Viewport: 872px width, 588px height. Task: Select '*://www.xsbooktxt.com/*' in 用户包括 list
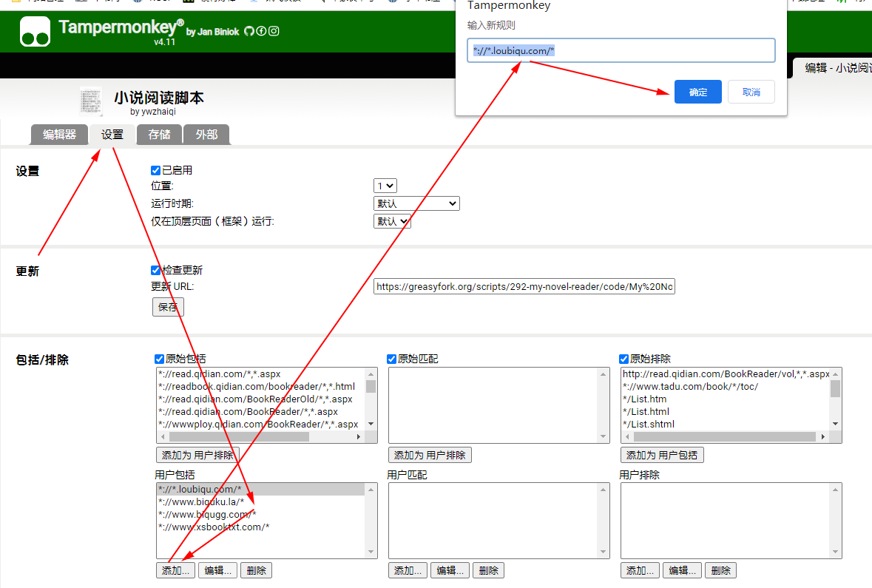(260, 527)
